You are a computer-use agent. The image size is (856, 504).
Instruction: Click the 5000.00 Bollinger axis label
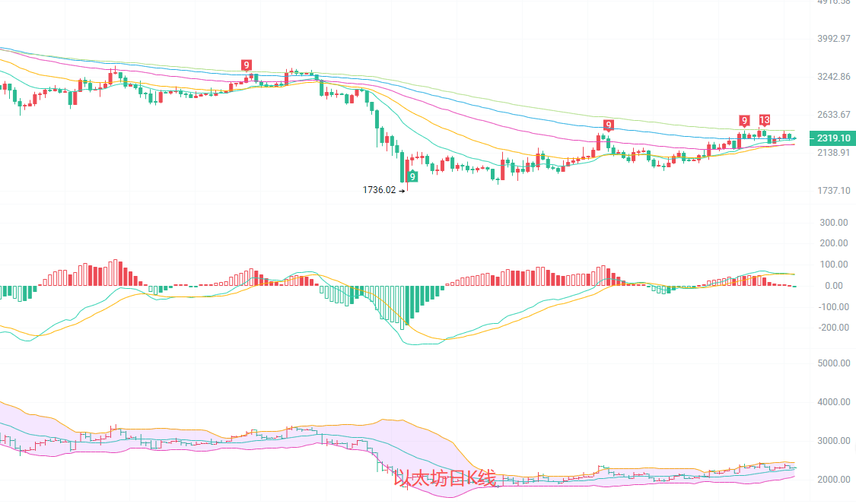tap(833, 363)
